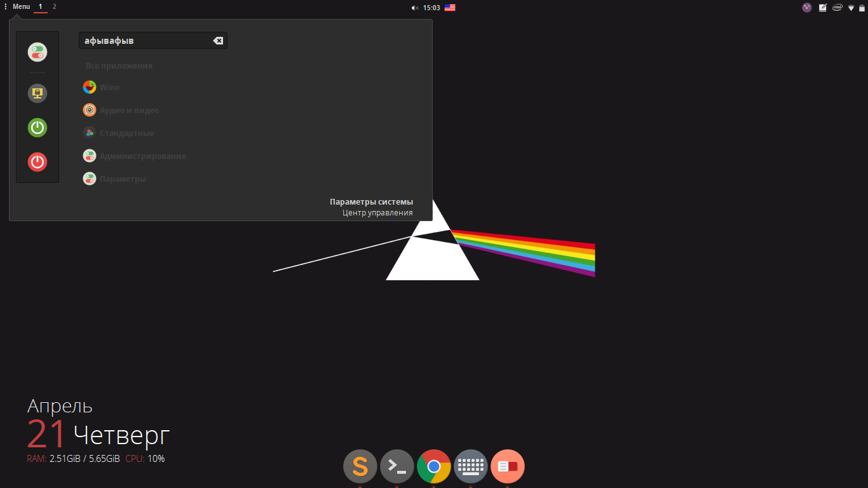
Task: Open the on-screen keyboard dock icon
Action: coord(471,466)
